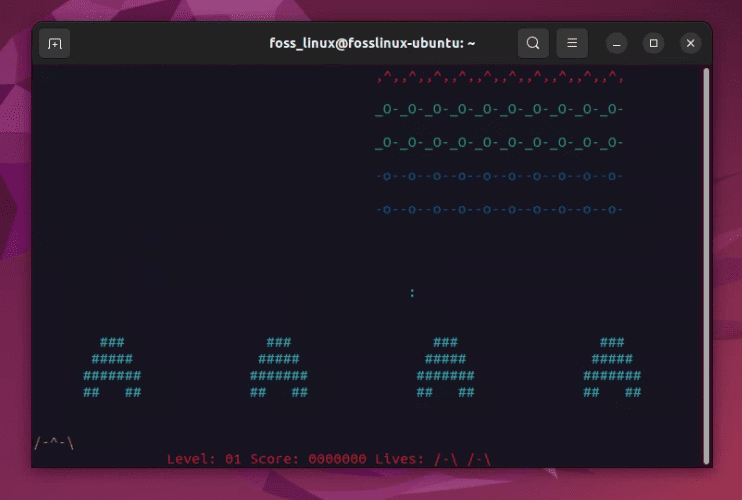Click the red top alien row
The image size is (742, 500).
coord(500,76)
